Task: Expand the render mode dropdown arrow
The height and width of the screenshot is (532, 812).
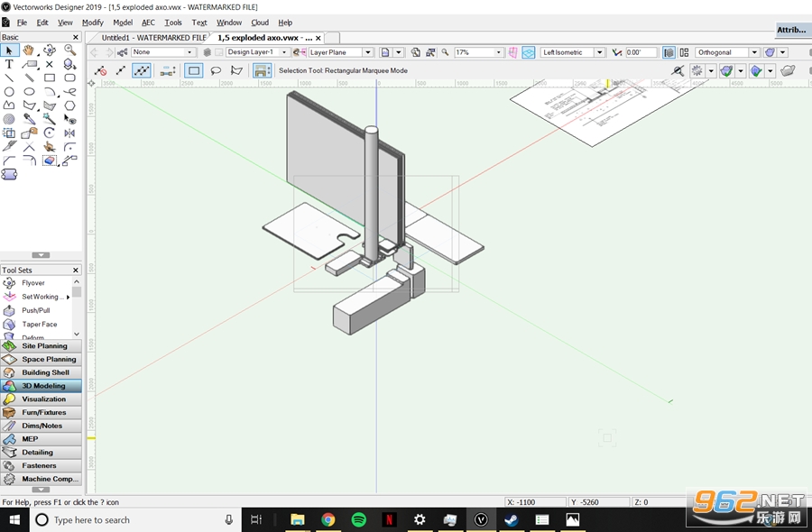Action: [783, 52]
